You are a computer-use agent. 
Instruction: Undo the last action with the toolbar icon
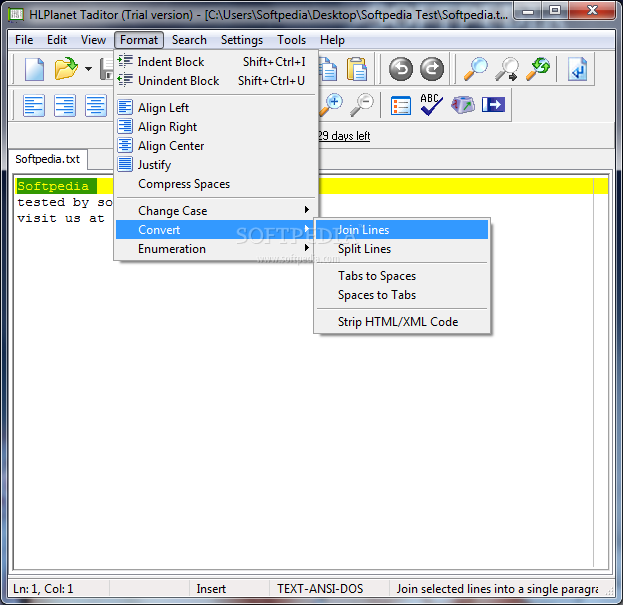pyautogui.click(x=400, y=69)
